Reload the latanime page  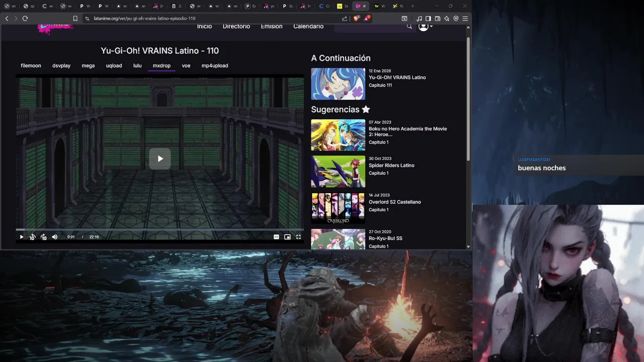coord(25,19)
